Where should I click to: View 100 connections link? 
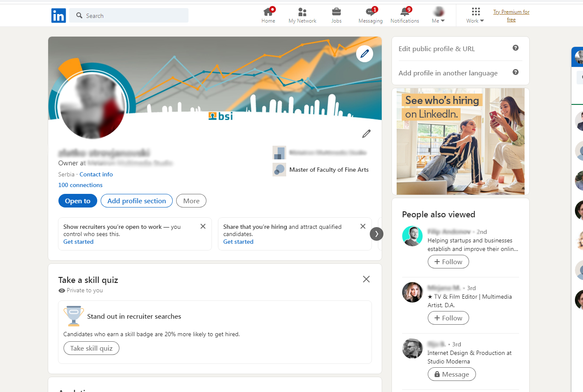pos(80,185)
